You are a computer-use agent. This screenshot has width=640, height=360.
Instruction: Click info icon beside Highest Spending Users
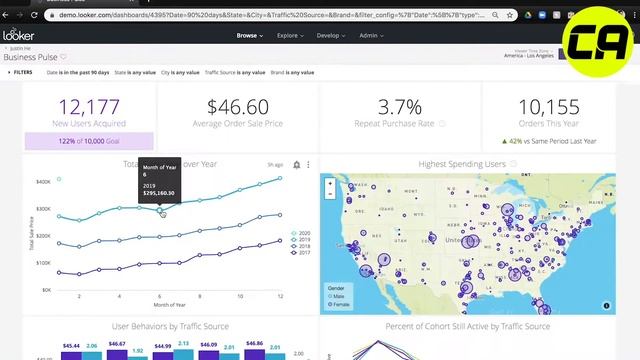click(513, 164)
